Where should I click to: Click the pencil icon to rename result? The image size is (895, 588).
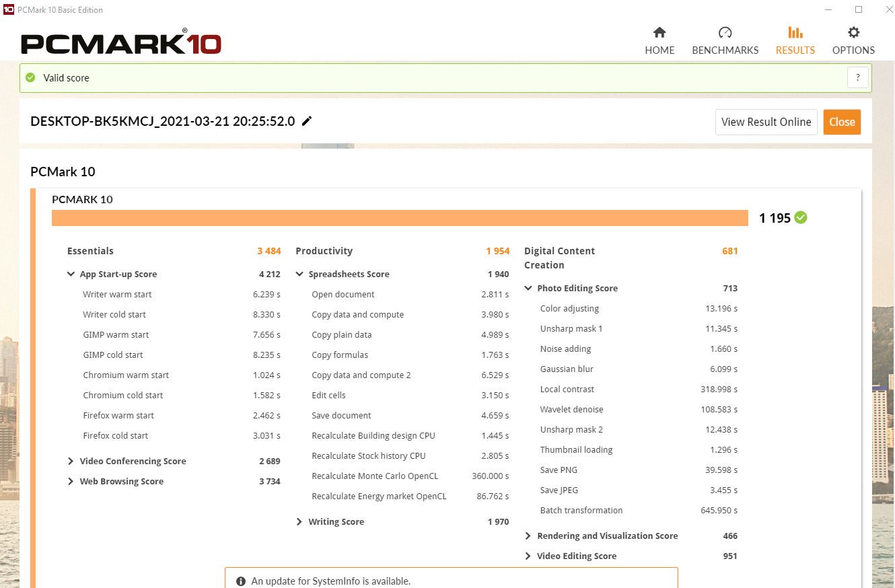[307, 121]
